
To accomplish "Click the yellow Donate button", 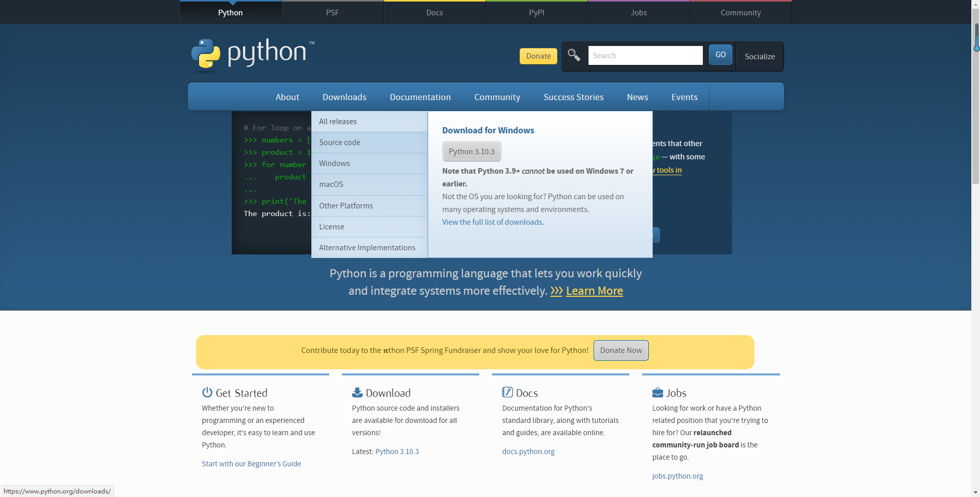I will [538, 56].
